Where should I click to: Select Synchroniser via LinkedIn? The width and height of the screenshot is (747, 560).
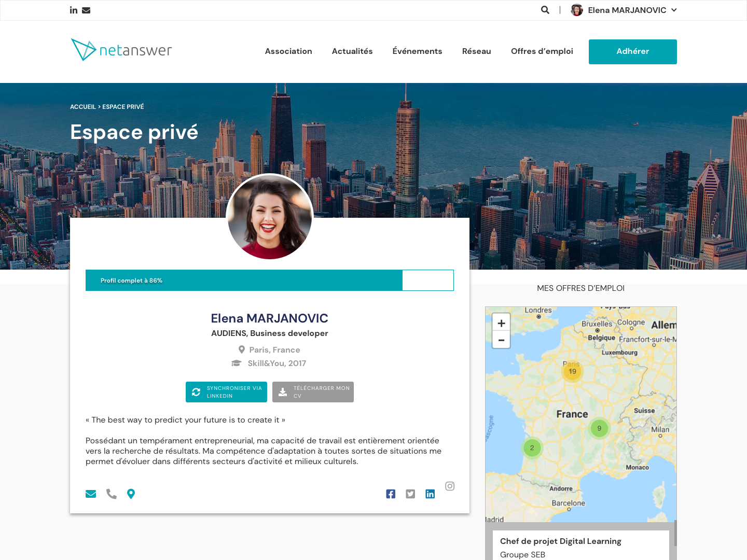(x=226, y=392)
